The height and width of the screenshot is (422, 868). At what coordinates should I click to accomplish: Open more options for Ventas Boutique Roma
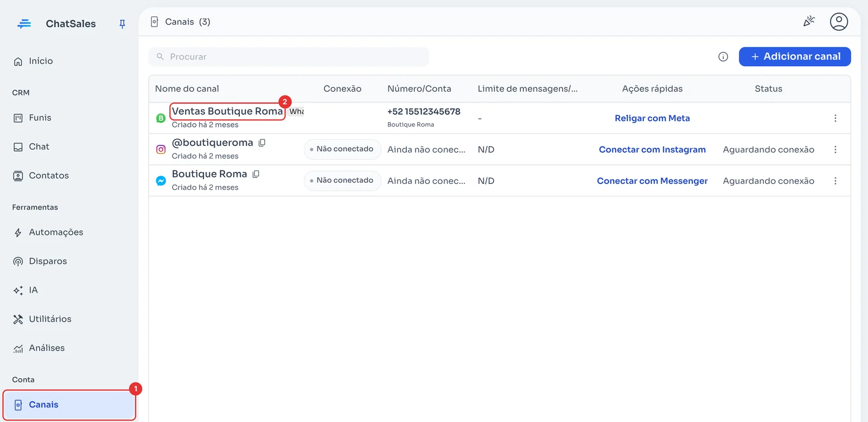pyautogui.click(x=835, y=118)
